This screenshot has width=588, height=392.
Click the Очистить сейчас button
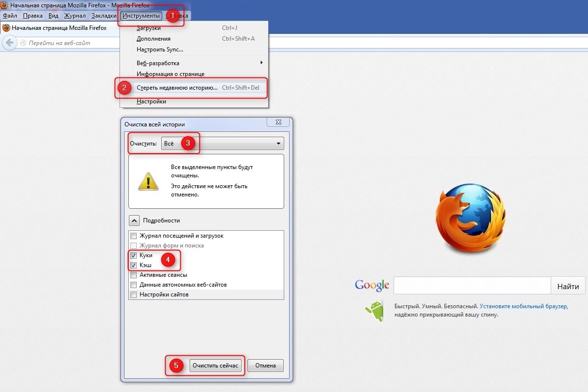(216, 366)
